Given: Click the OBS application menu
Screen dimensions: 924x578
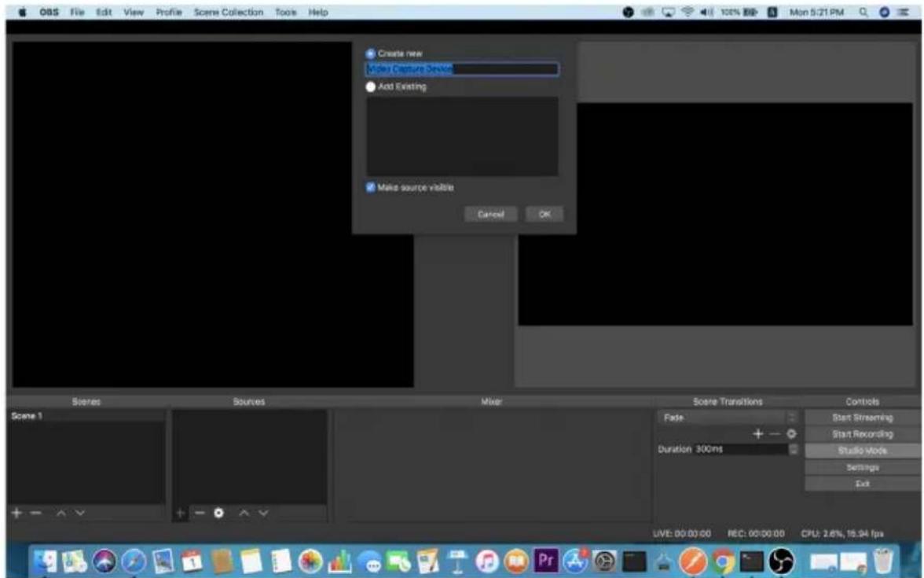Looking at the screenshot, I should (x=49, y=12).
